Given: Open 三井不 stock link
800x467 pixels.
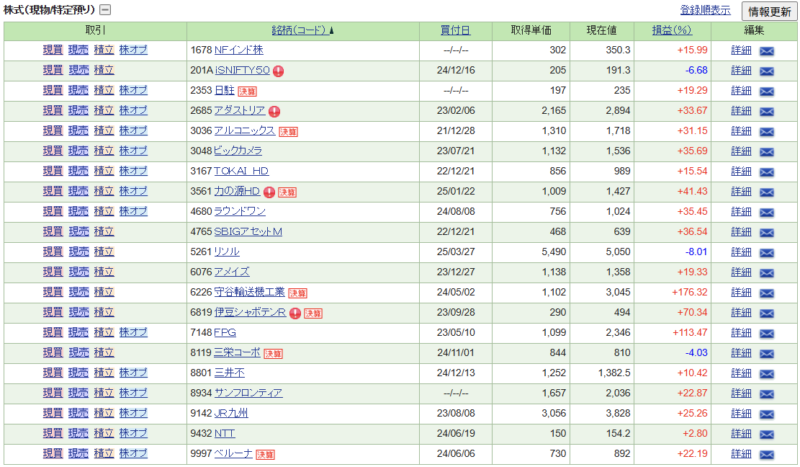Looking at the screenshot, I should coord(229,373).
